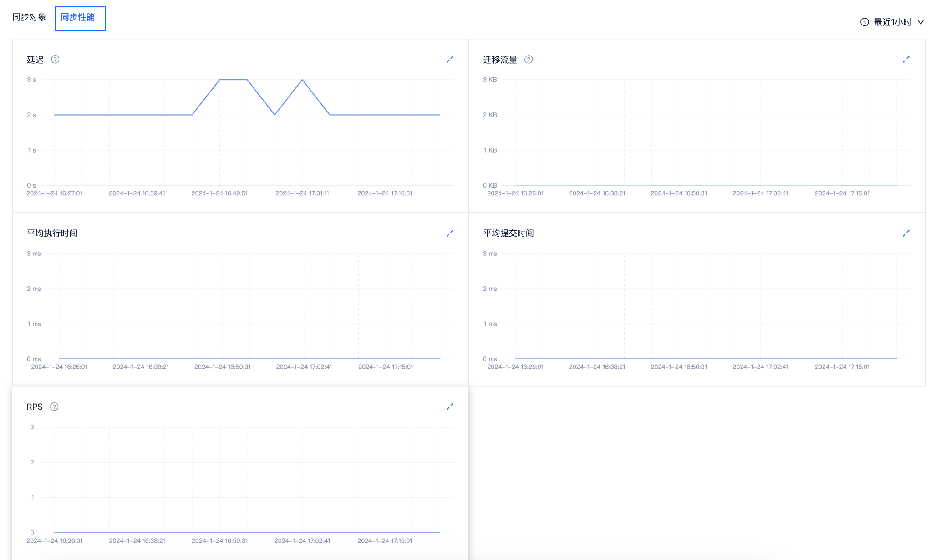Expand the 平均提交时间 chart to fullscreen
The height and width of the screenshot is (560, 936).
(906, 233)
